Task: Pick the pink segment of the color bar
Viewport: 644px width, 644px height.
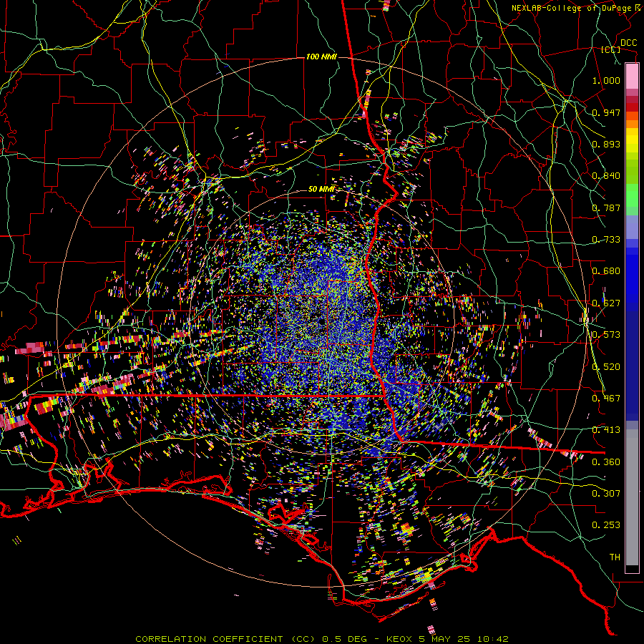Action: tap(632, 77)
